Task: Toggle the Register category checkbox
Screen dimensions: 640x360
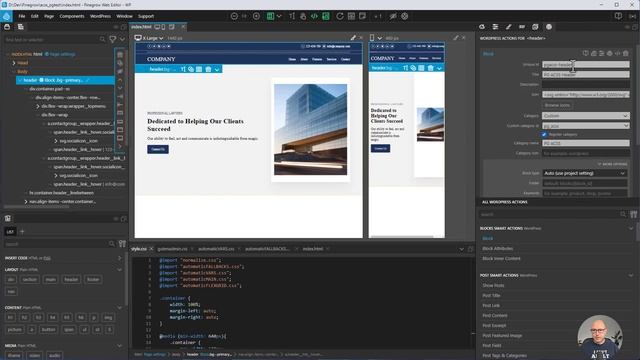Action: coord(544,134)
